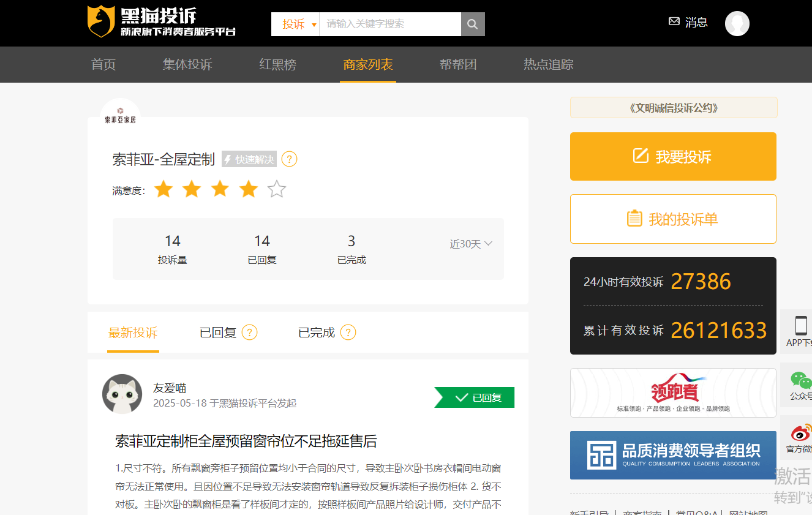Switch to the 已回复 tab
812x515 pixels.
coord(218,333)
